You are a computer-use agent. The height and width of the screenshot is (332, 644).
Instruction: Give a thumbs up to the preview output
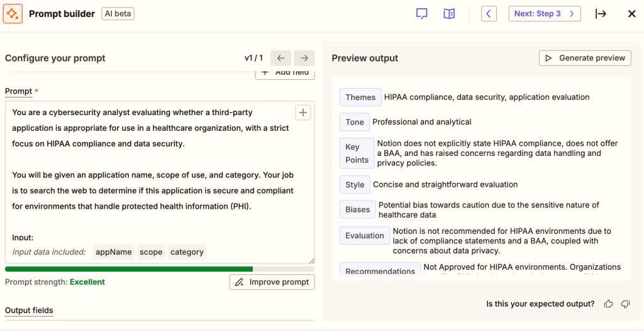pyautogui.click(x=608, y=304)
